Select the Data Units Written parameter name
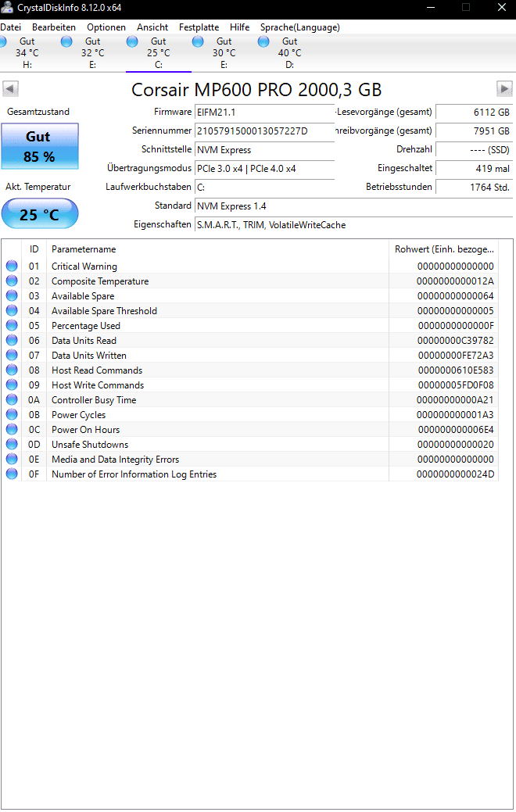This screenshot has width=516, height=812. click(89, 356)
